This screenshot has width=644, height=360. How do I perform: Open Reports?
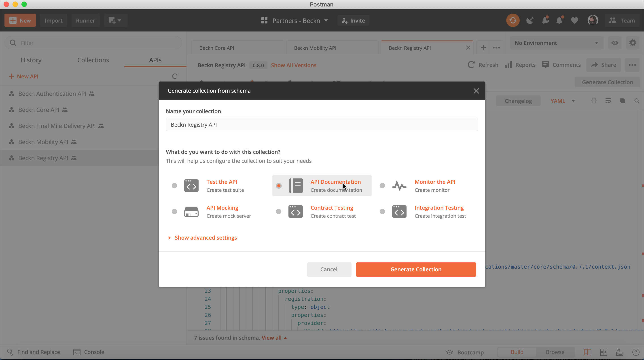(x=520, y=65)
